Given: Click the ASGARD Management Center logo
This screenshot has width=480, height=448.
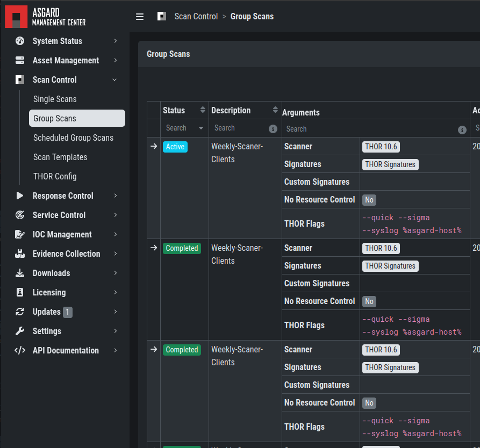Looking at the screenshot, I should coord(46,17).
